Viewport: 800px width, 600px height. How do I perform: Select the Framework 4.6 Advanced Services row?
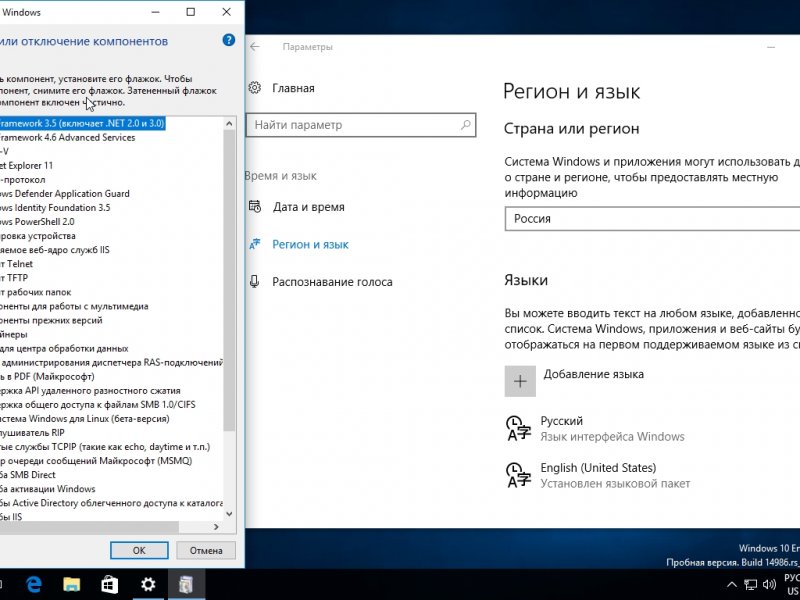(x=67, y=137)
